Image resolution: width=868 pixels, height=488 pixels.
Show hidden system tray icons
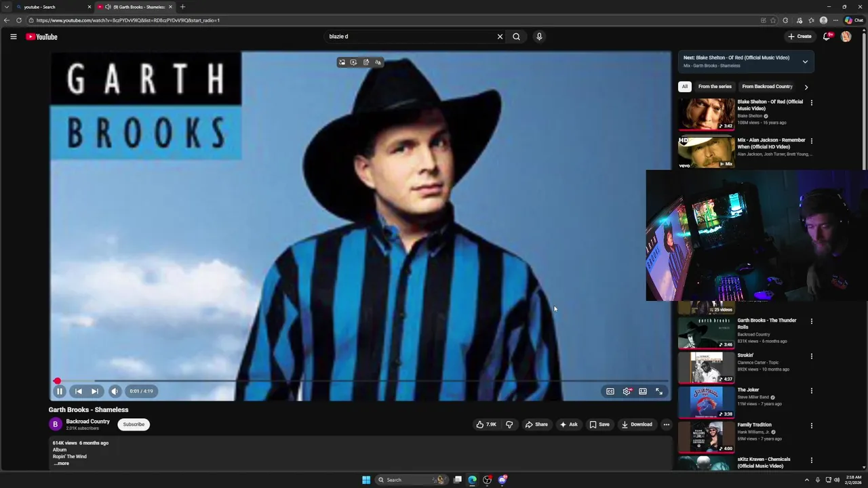tap(807, 480)
